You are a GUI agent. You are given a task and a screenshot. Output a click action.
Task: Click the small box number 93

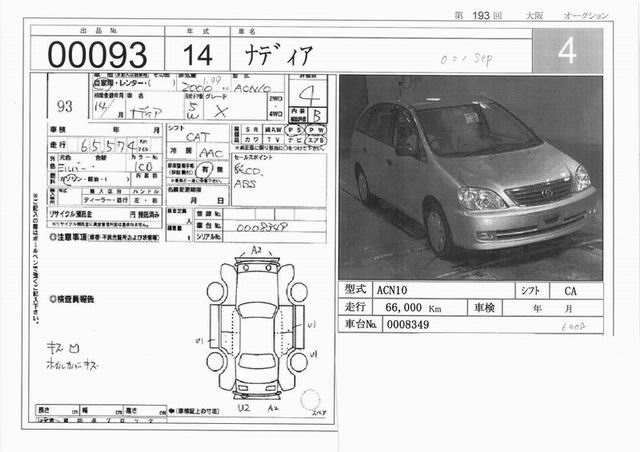(x=65, y=107)
